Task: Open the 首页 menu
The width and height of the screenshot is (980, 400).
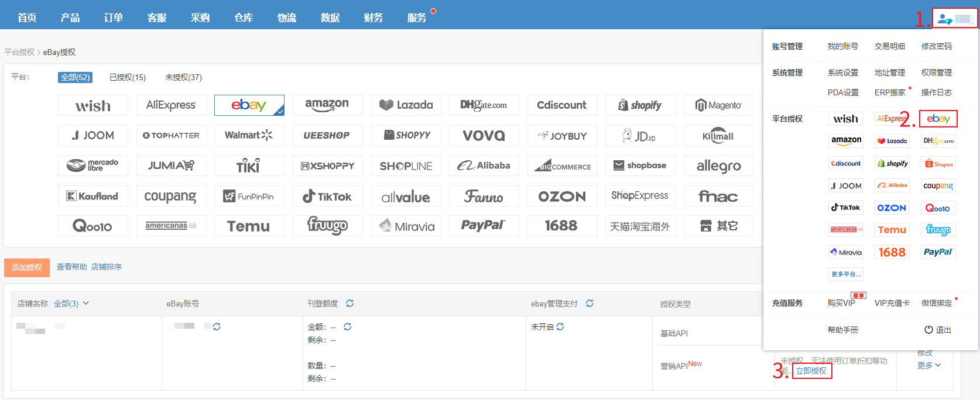Action: [x=27, y=18]
